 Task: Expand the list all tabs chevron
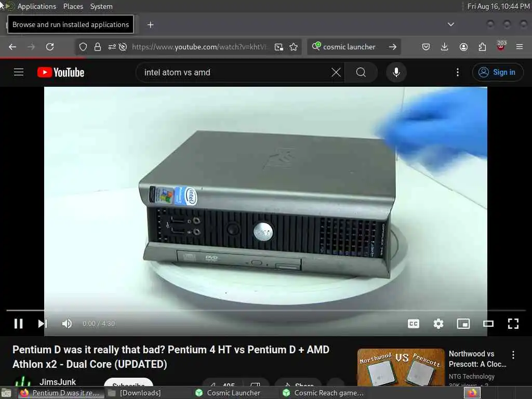click(x=450, y=24)
